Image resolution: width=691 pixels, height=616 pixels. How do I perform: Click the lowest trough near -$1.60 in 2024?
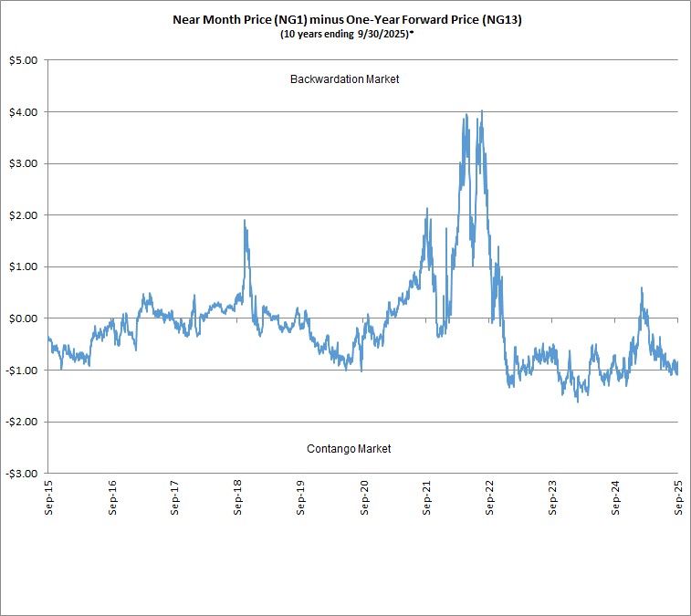coord(578,401)
